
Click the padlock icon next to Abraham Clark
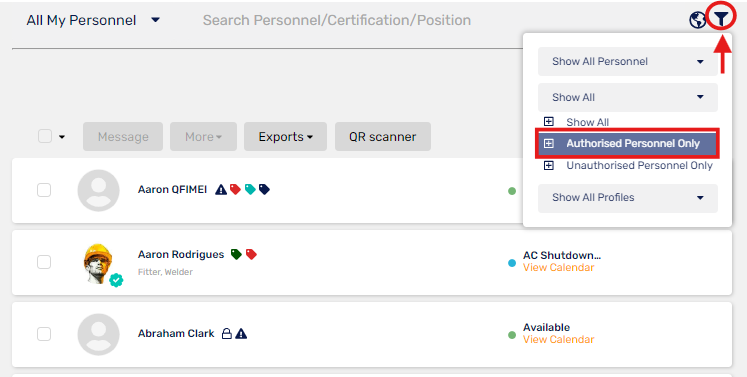point(227,333)
